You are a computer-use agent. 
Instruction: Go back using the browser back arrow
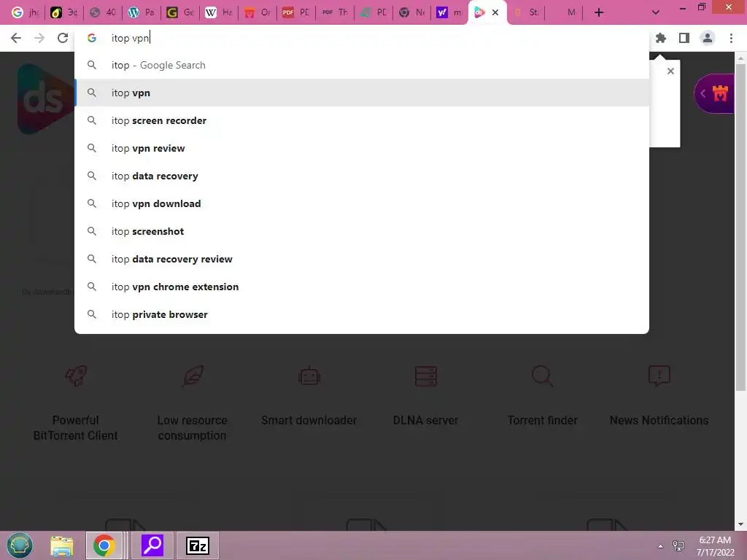16,38
